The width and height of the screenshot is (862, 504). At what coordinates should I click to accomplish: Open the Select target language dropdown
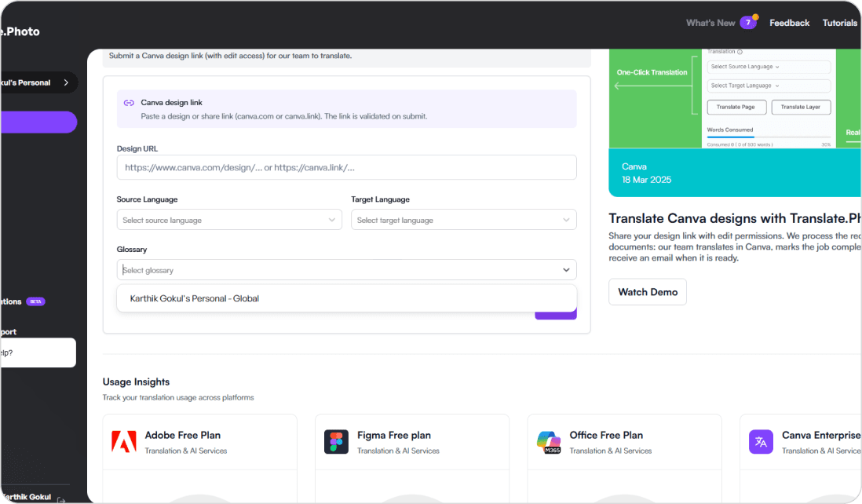463,220
